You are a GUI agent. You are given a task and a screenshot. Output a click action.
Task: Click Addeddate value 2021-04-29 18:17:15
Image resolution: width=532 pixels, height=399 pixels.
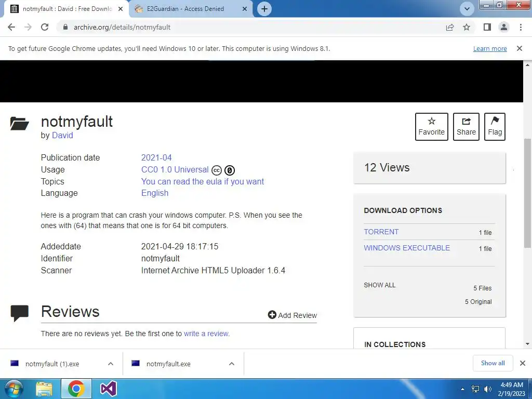point(179,247)
